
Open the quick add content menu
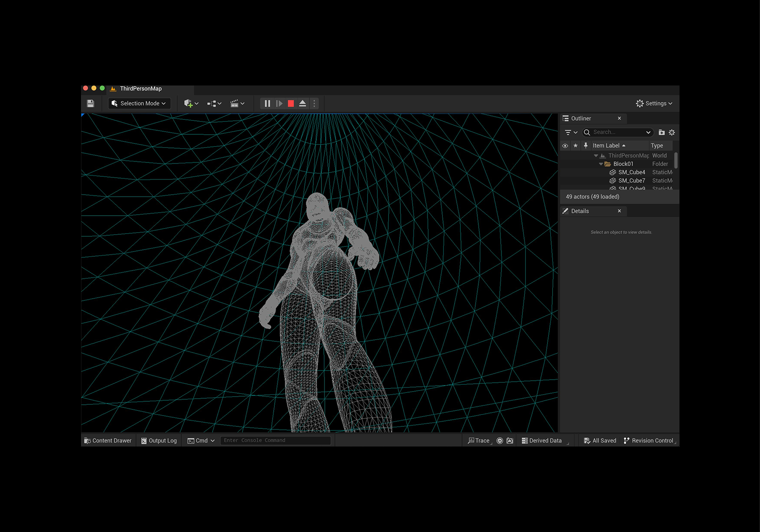[191, 104]
